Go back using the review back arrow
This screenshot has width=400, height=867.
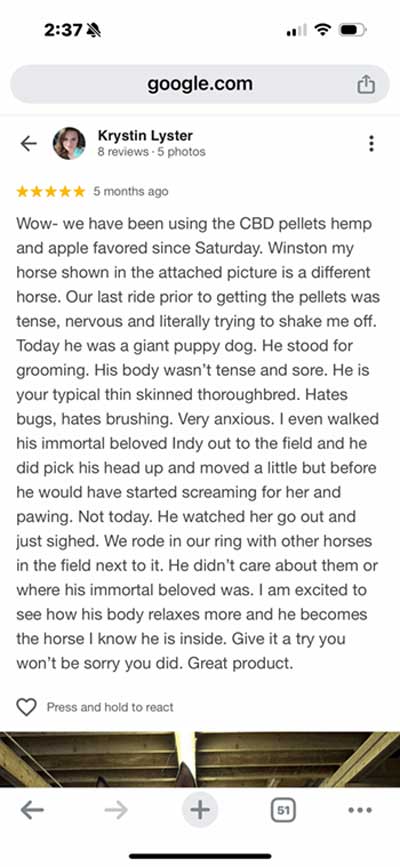point(28,144)
